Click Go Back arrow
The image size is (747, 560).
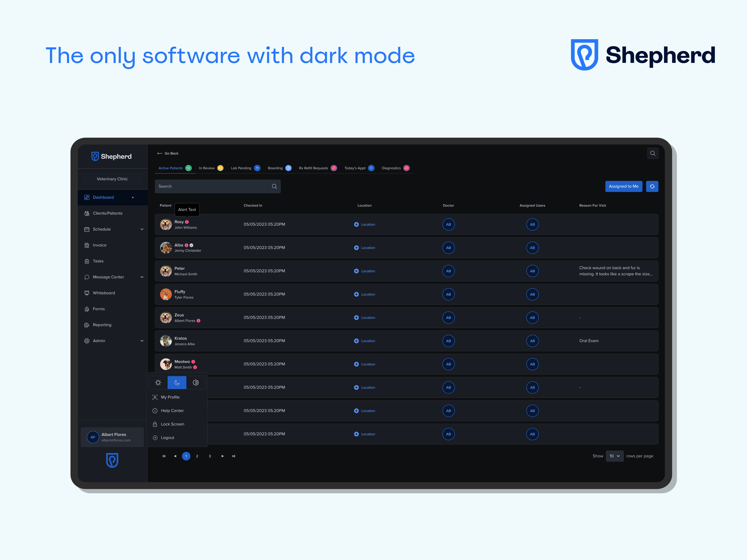pyautogui.click(x=160, y=153)
